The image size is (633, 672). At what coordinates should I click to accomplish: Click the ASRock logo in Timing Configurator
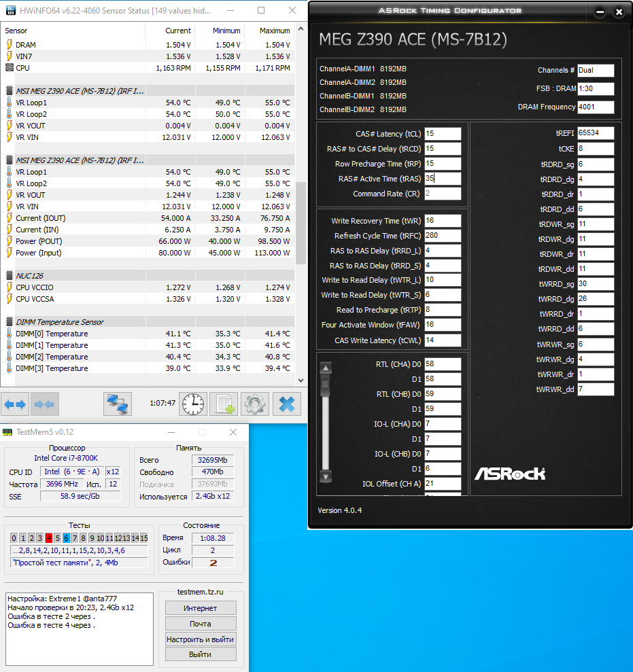click(510, 474)
